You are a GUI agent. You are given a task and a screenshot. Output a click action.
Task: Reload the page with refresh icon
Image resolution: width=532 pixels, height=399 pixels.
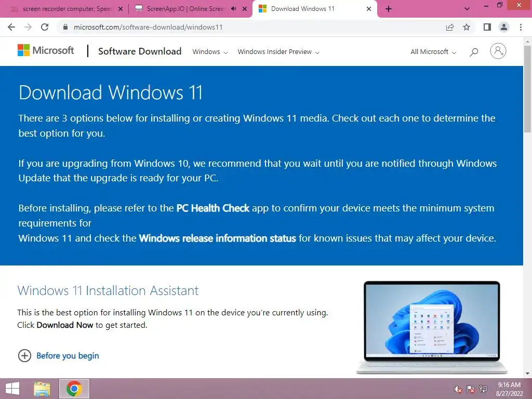pyautogui.click(x=45, y=27)
